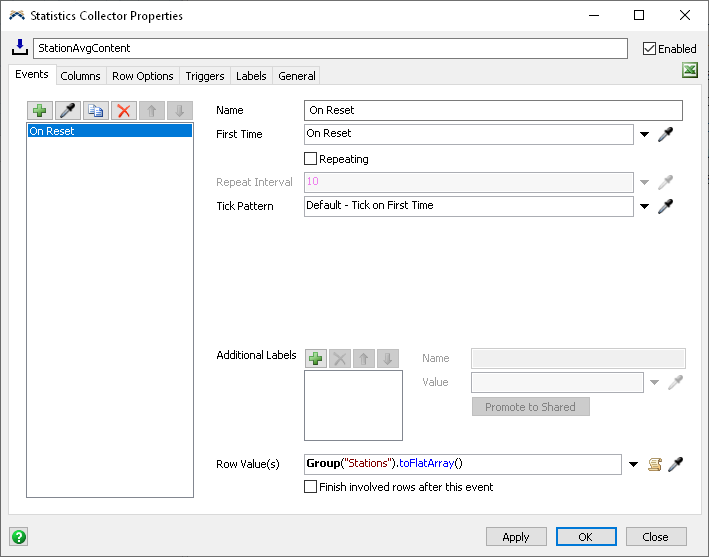Image resolution: width=709 pixels, height=557 pixels.
Task: Click the duplicate event icon
Action: 96,111
